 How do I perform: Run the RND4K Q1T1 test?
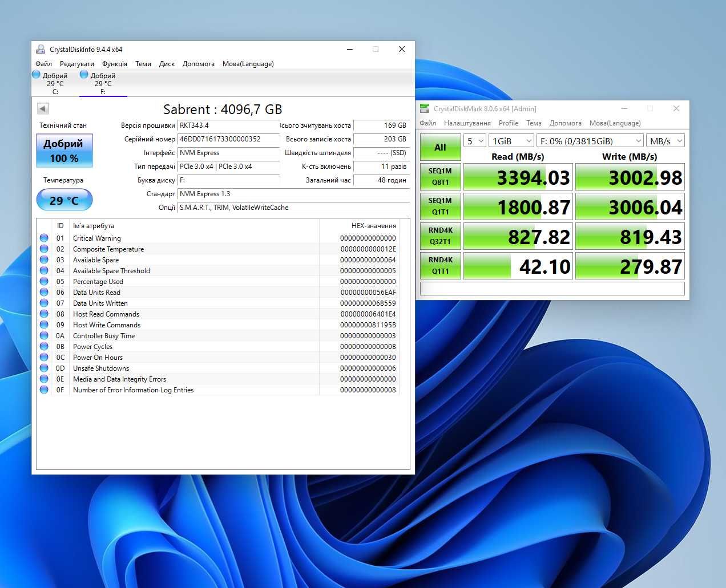[x=440, y=266]
